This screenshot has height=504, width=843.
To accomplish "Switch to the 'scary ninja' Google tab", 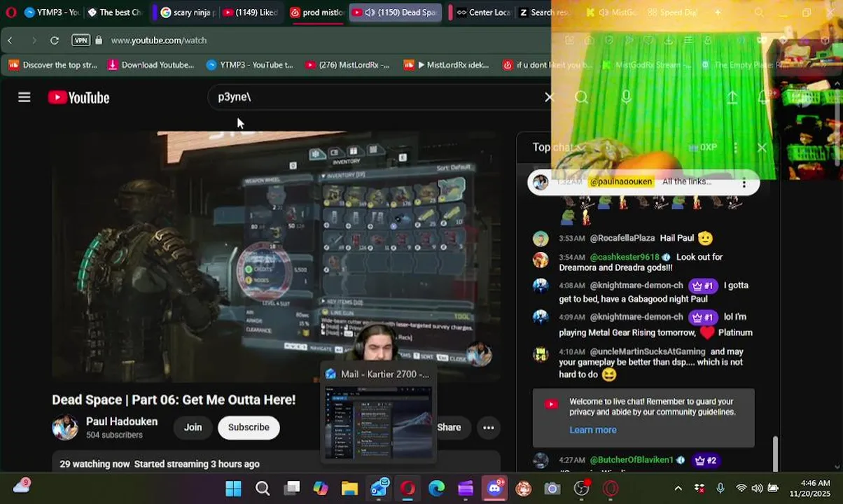I will click(x=186, y=13).
